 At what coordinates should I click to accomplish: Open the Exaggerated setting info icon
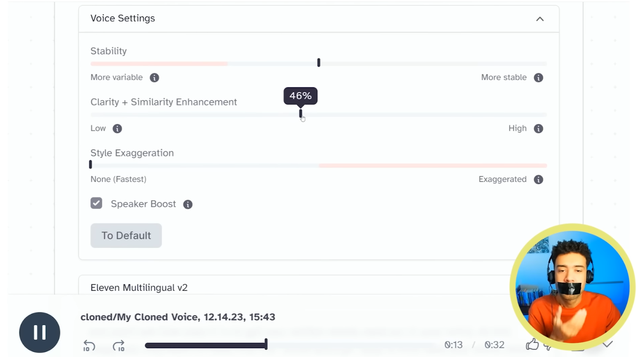(538, 179)
